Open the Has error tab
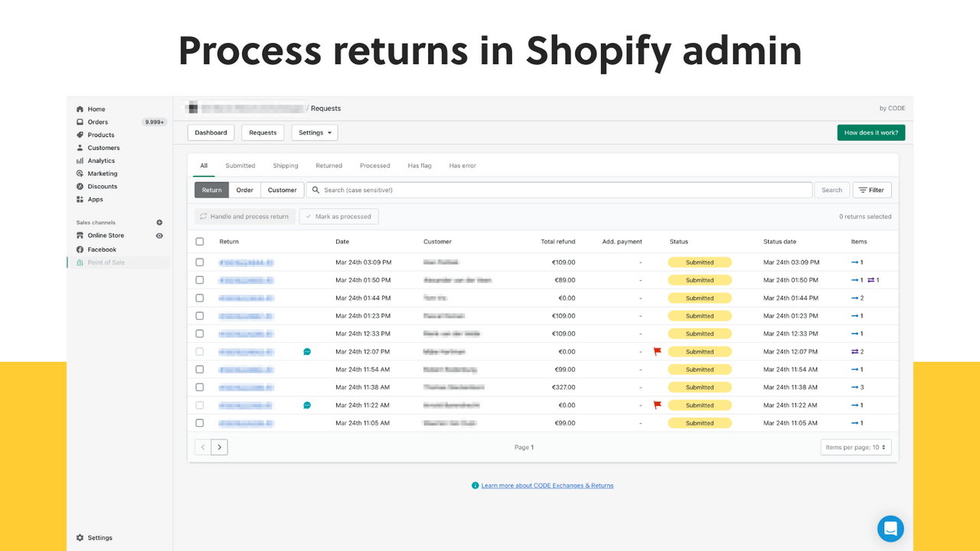Image resolution: width=980 pixels, height=551 pixels. 462,165
